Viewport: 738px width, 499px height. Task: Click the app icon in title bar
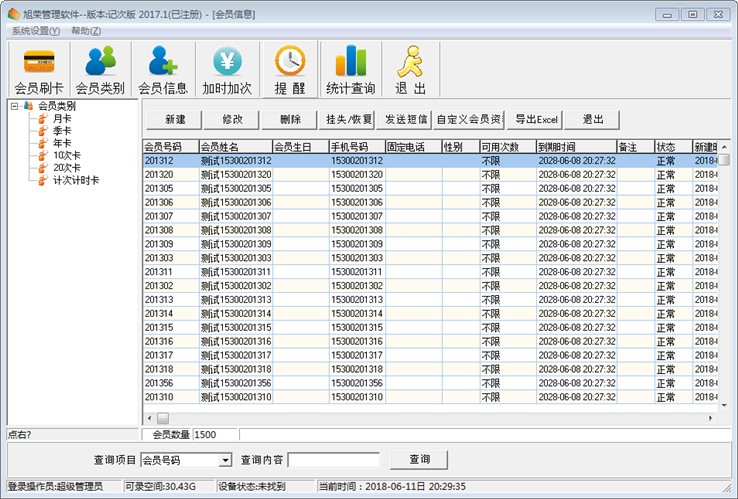click(14, 14)
